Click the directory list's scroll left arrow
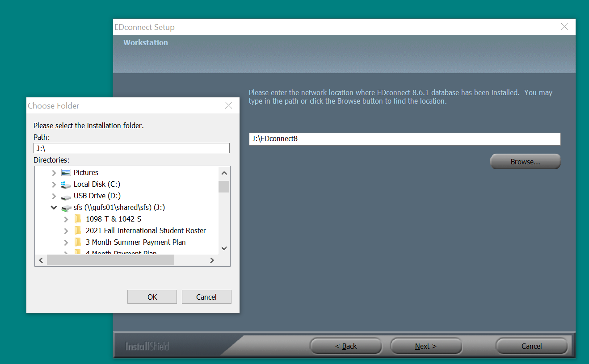 [41, 260]
